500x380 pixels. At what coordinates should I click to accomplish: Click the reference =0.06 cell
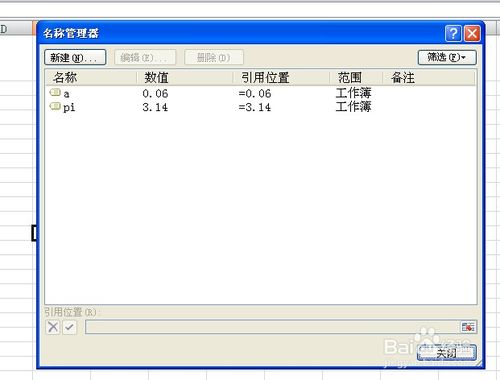click(255, 94)
